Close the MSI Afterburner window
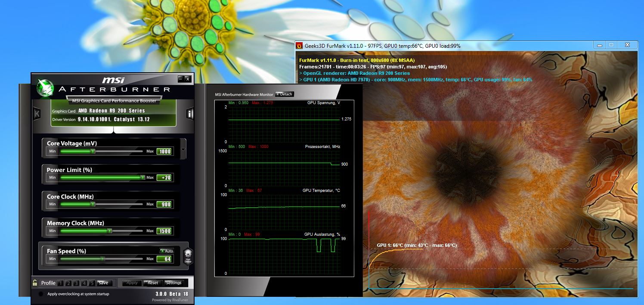The height and width of the screenshot is (305, 644). point(188,79)
